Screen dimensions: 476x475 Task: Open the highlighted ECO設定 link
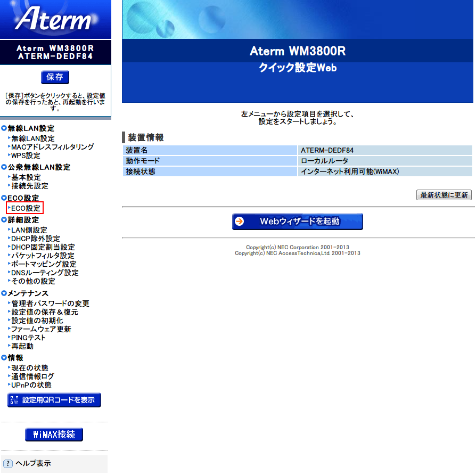coord(26,208)
